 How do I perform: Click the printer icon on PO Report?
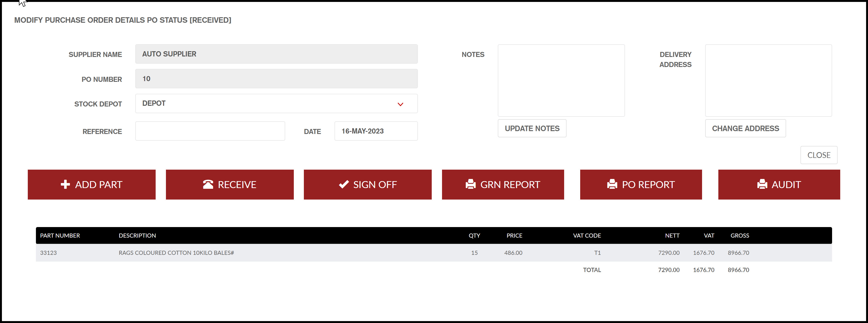coord(612,184)
